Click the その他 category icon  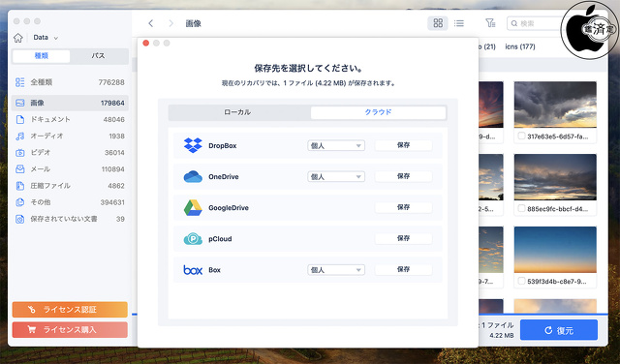click(19, 202)
